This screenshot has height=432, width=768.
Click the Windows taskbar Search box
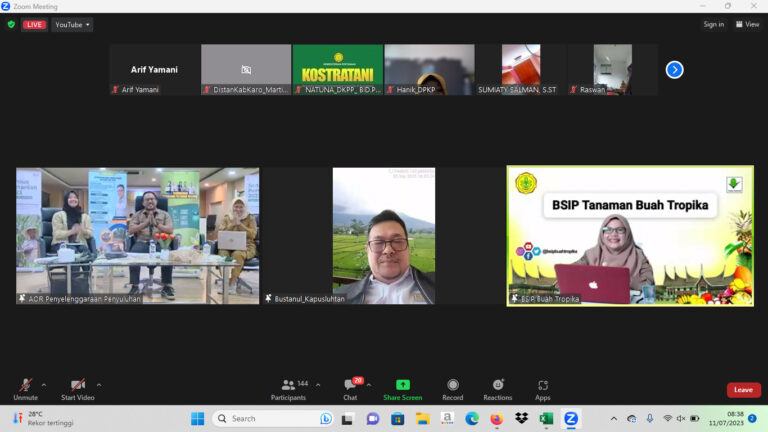pyautogui.click(x=273, y=418)
